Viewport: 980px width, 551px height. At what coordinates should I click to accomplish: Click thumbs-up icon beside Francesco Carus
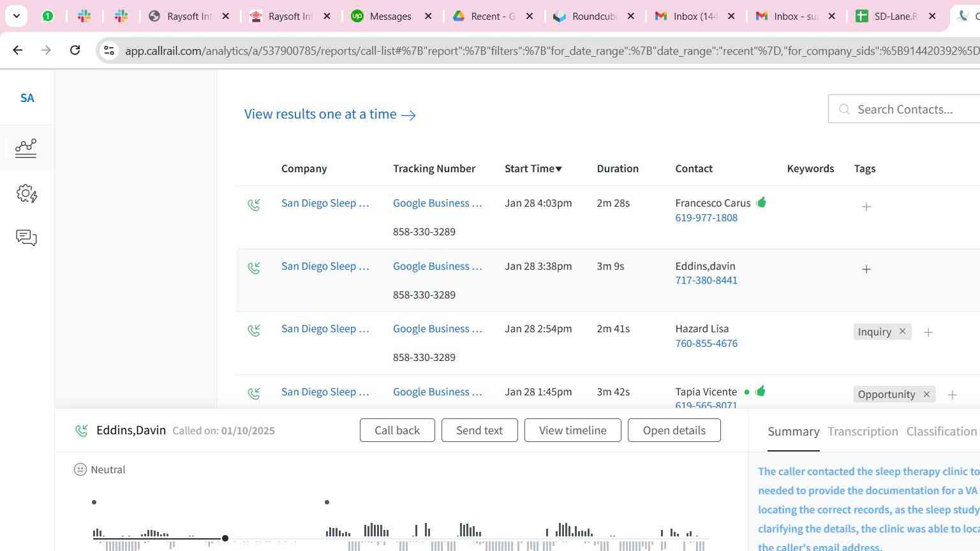pos(761,202)
